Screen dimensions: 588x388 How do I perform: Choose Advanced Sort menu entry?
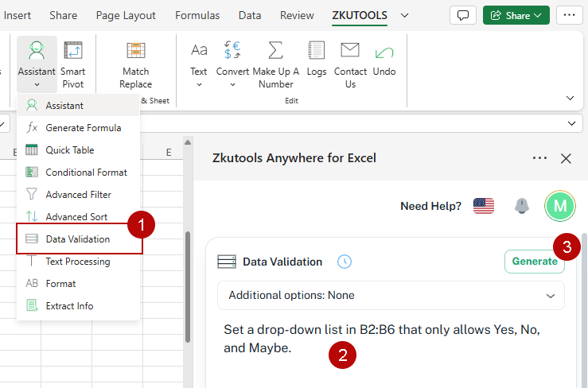point(79,217)
